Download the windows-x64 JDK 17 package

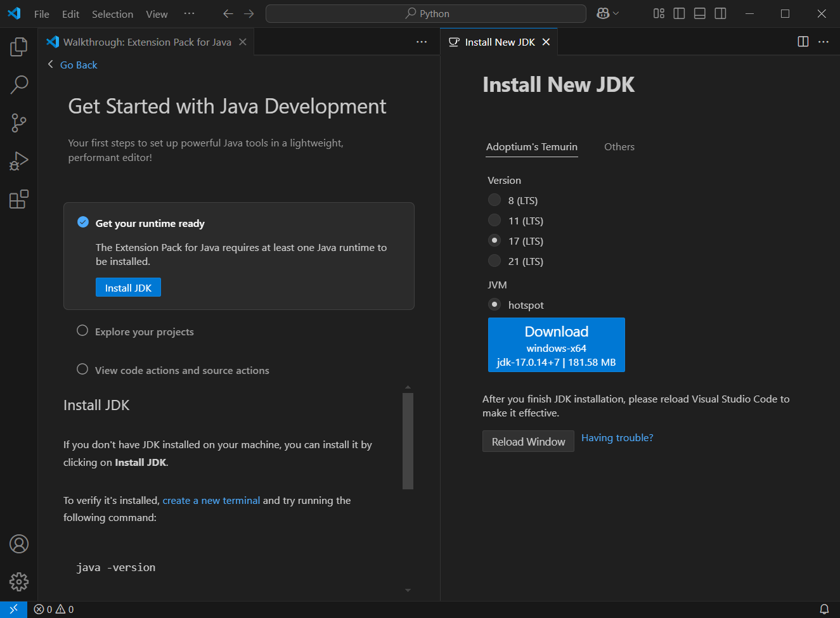pyautogui.click(x=557, y=345)
